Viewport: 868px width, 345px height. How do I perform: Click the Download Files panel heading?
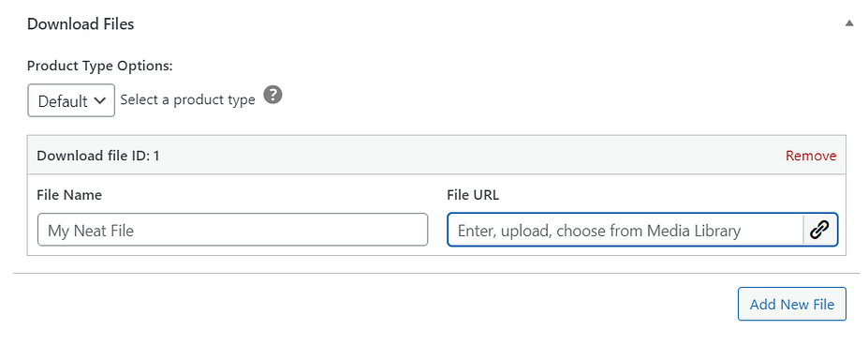[81, 24]
